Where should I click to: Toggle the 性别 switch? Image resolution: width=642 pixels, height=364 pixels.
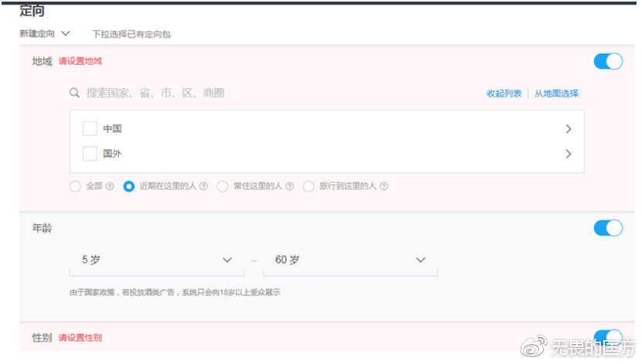coord(608,338)
